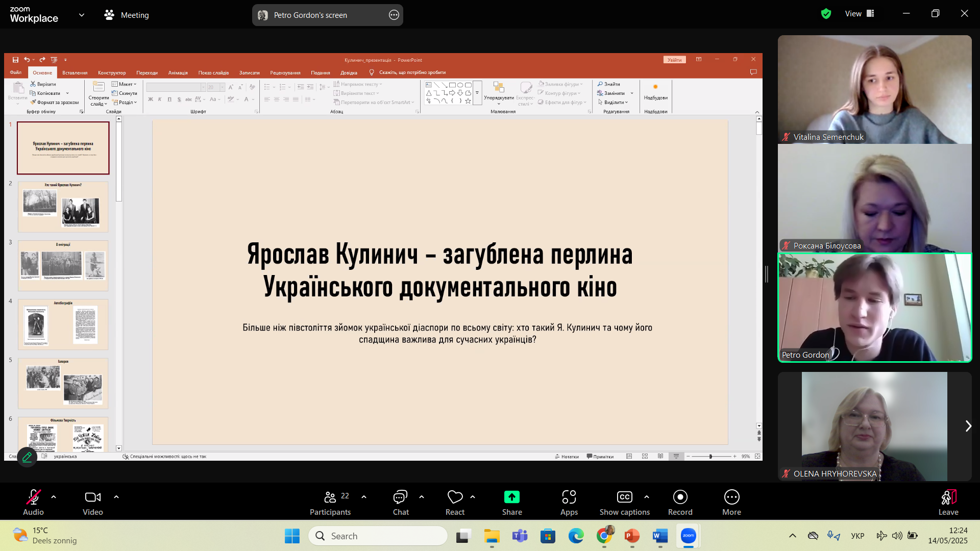Start recording with Record button

pos(680,503)
